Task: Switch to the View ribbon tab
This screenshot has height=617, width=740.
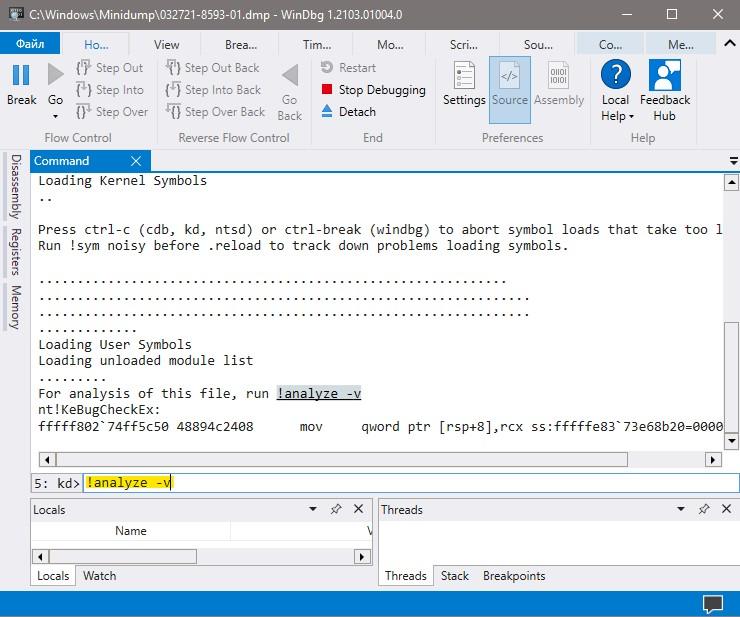Action: 166,45
